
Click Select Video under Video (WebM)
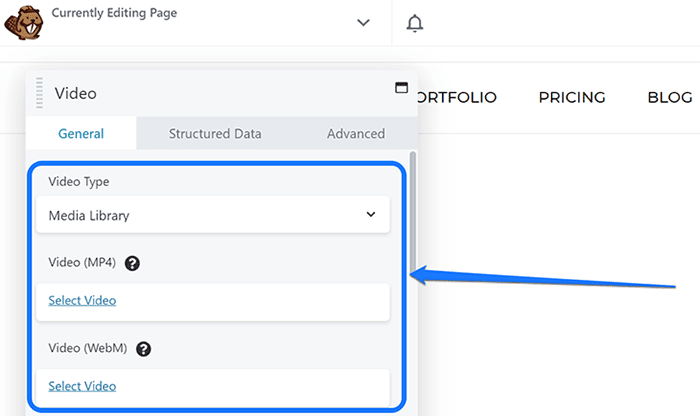(x=82, y=386)
